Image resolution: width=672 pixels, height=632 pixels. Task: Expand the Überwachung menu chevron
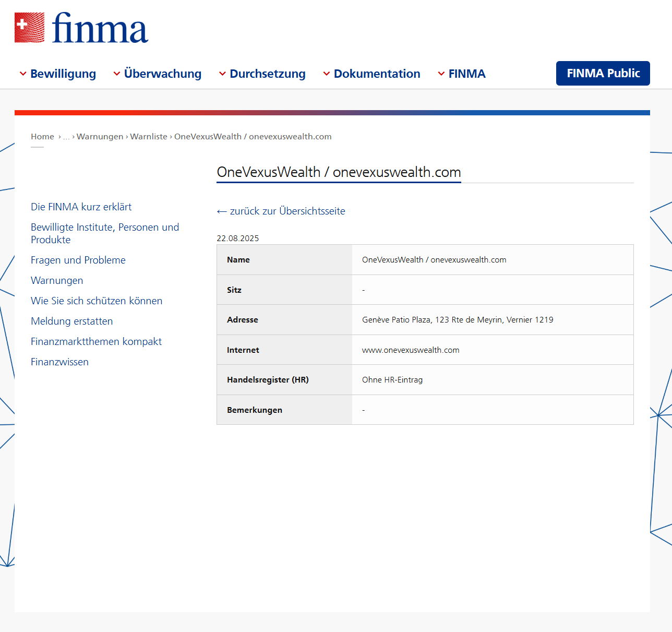tap(117, 74)
